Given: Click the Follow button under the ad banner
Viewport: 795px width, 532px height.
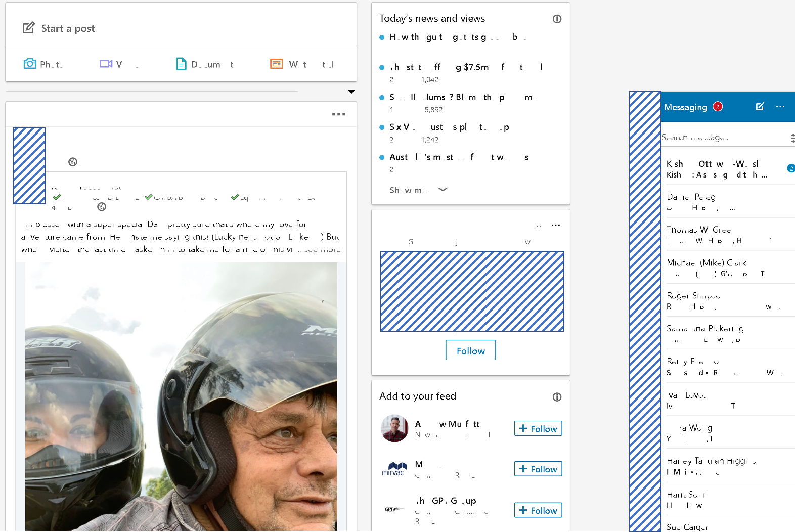Looking at the screenshot, I should point(471,350).
